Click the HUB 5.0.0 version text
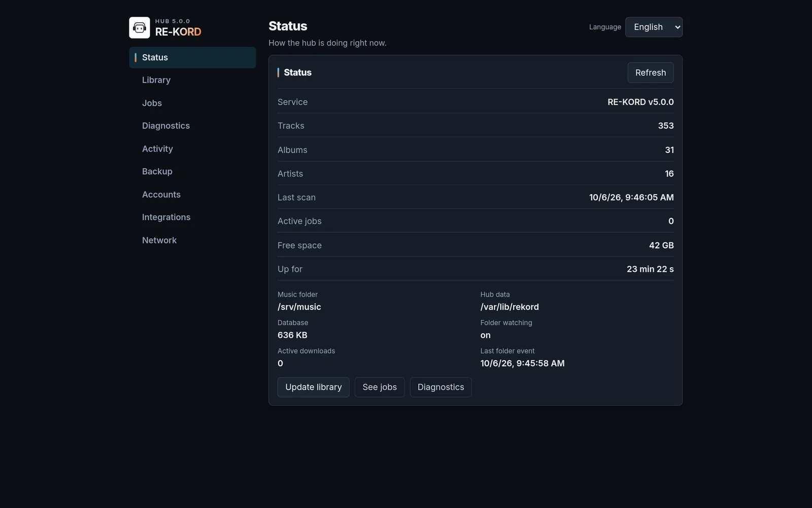812x508 pixels. click(x=173, y=21)
